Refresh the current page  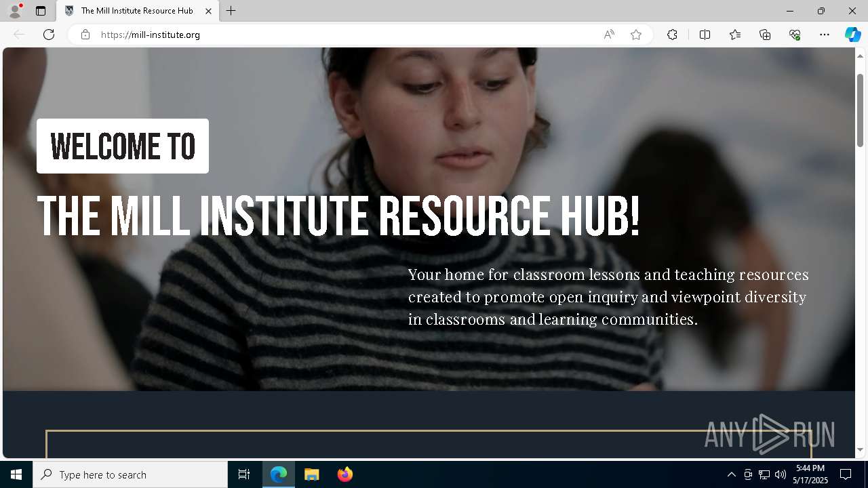[49, 35]
